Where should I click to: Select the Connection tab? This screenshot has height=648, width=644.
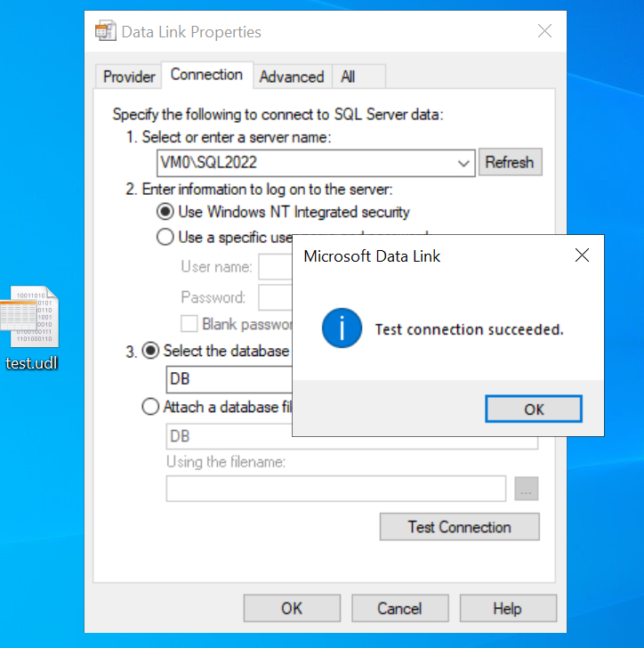206,75
